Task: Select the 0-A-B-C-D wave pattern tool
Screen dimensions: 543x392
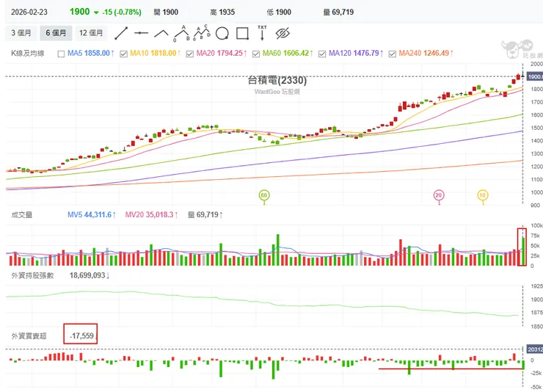Action: (x=202, y=32)
